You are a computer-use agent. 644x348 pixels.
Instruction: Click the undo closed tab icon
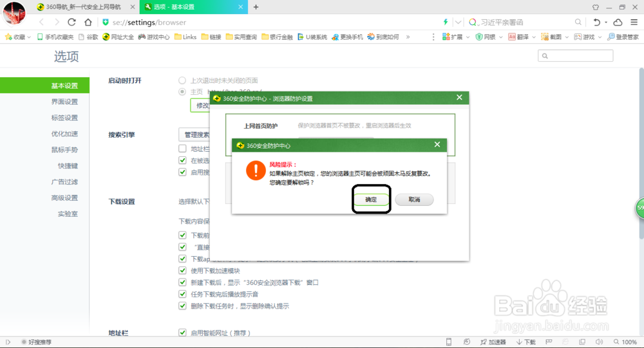pos(597,22)
